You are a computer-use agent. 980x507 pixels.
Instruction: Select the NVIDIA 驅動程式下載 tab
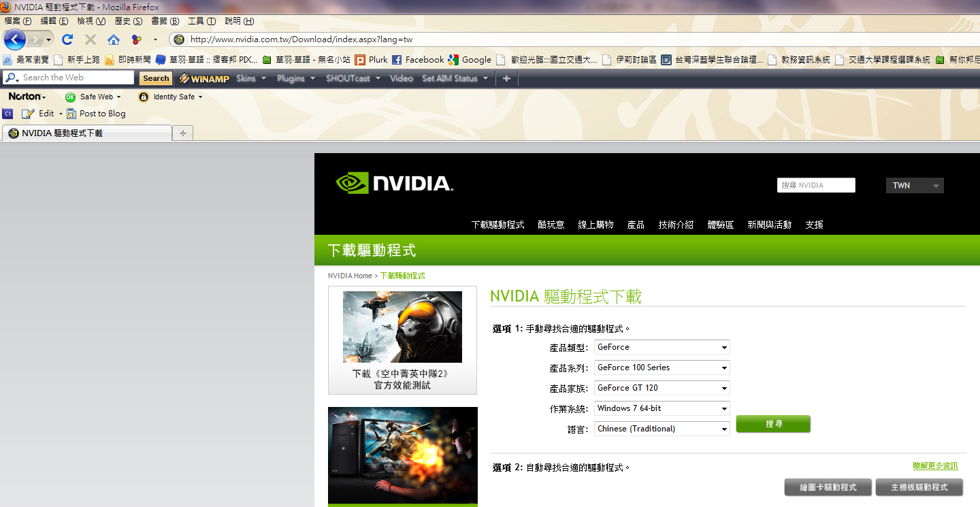pos(87,133)
